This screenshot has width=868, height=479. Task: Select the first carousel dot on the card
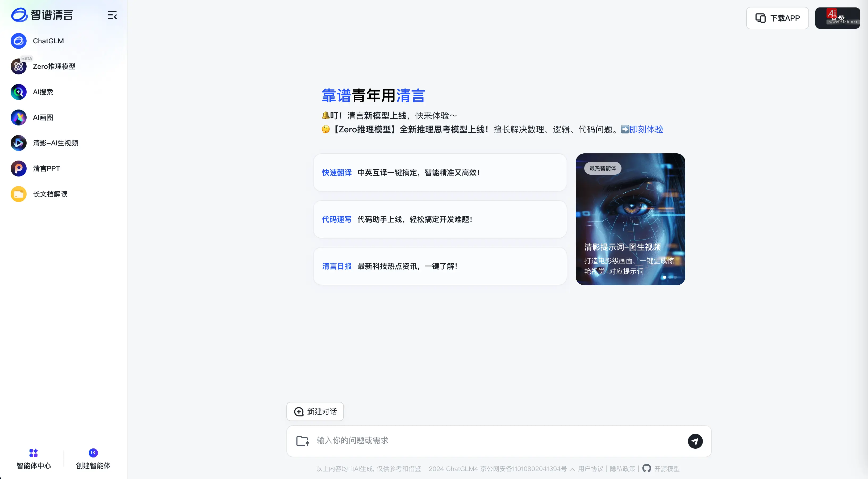(665, 277)
